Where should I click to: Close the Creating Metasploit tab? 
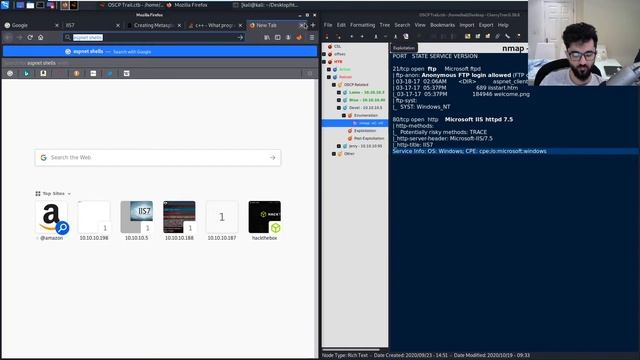pyautogui.click(x=179, y=25)
